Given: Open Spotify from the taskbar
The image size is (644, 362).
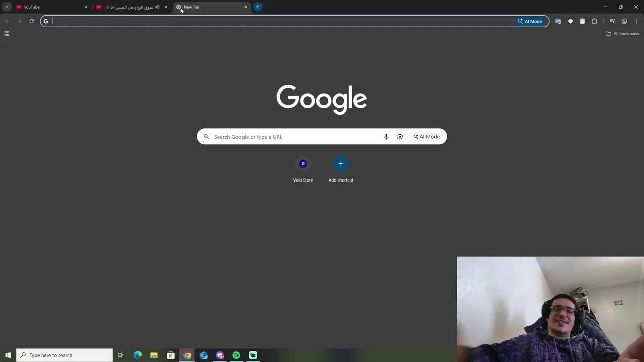Looking at the screenshot, I should click(236, 355).
